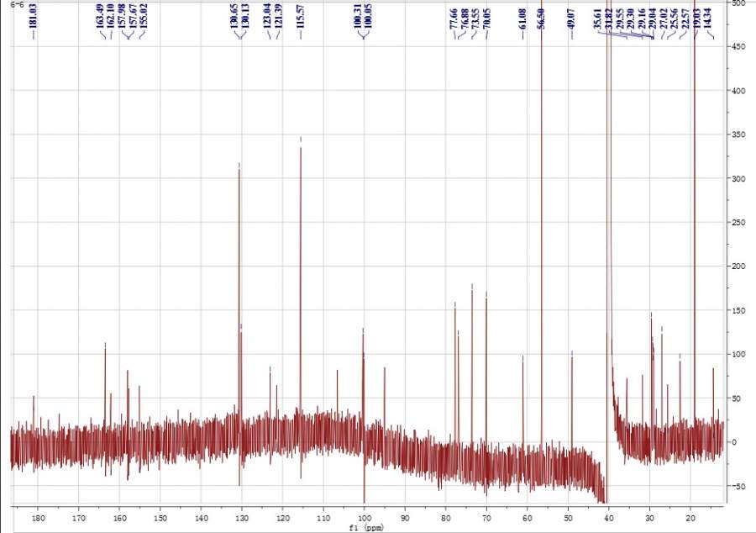Select the 140 tick on ppm axis
756x533 pixels.
point(202,519)
